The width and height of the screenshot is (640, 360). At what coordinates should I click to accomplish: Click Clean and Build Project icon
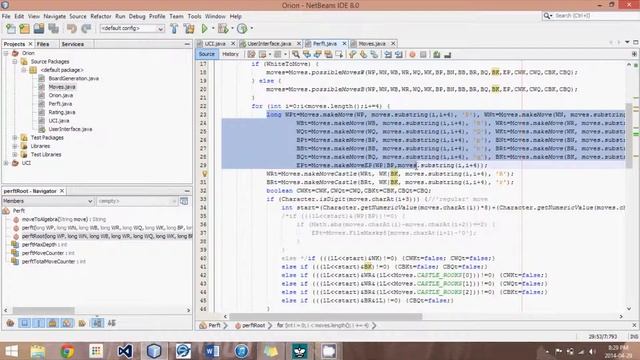[x=189, y=29]
